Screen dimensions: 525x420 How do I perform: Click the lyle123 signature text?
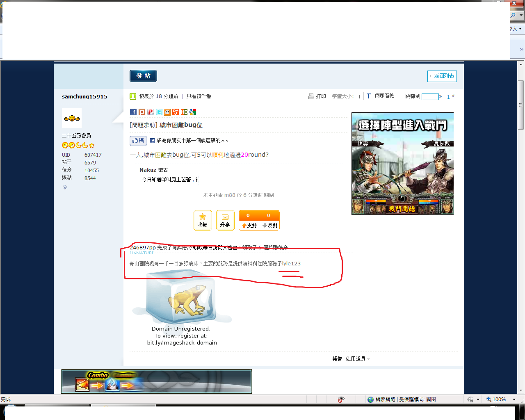[x=291, y=264]
